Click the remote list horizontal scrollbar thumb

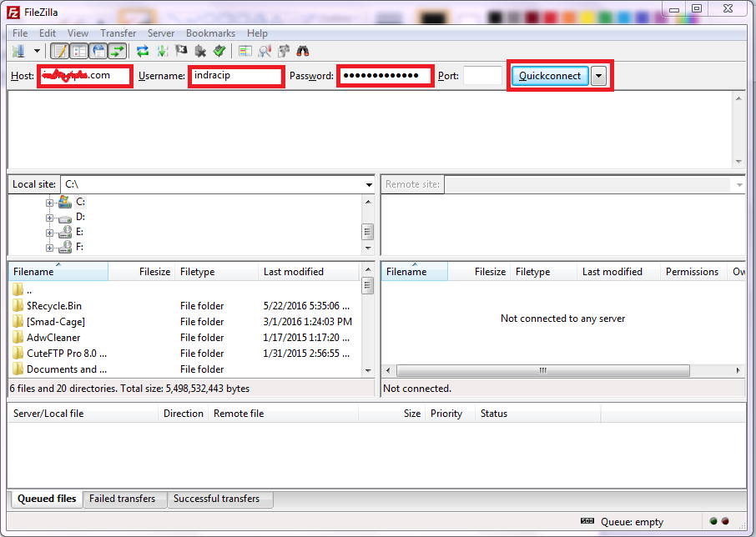point(543,370)
